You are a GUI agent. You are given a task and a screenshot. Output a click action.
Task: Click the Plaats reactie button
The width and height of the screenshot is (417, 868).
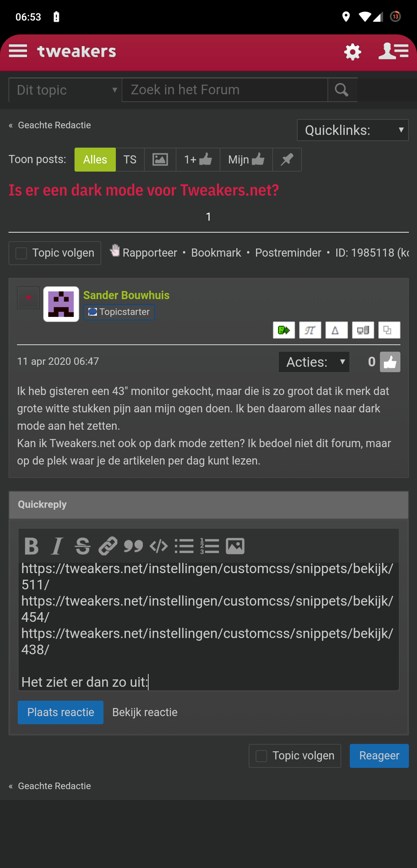pyautogui.click(x=61, y=712)
